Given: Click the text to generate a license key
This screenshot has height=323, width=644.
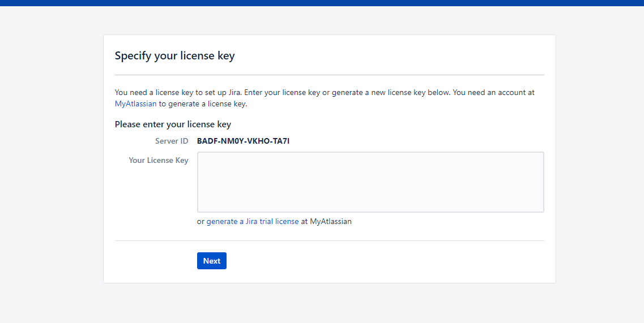Looking at the screenshot, I should tap(203, 104).
